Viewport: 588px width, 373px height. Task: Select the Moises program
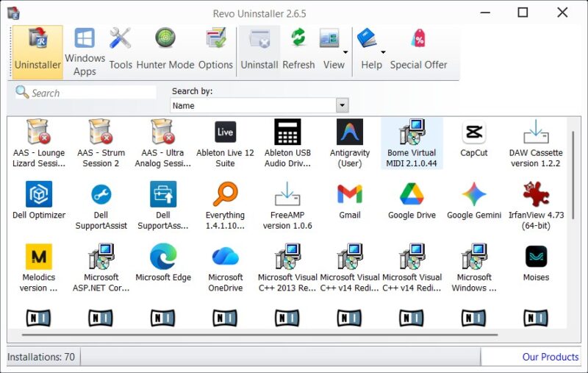click(536, 263)
